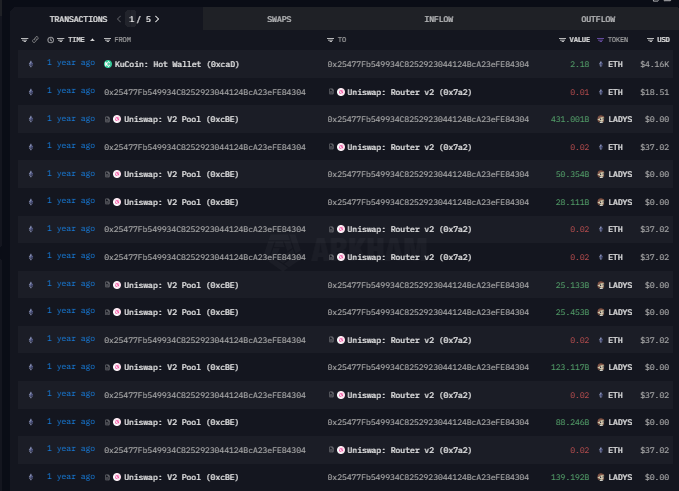Open the FROM column filter
The width and height of the screenshot is (679, 491).
coord(107,40)
